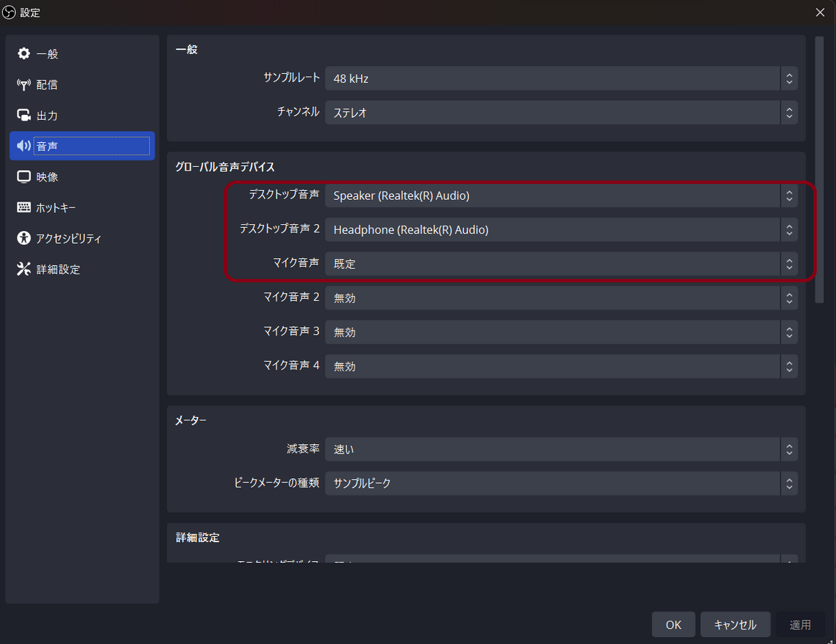The height and width of the screenshot is (644, 836).
Task: Click the サンプルレート label
Action: 292,77
